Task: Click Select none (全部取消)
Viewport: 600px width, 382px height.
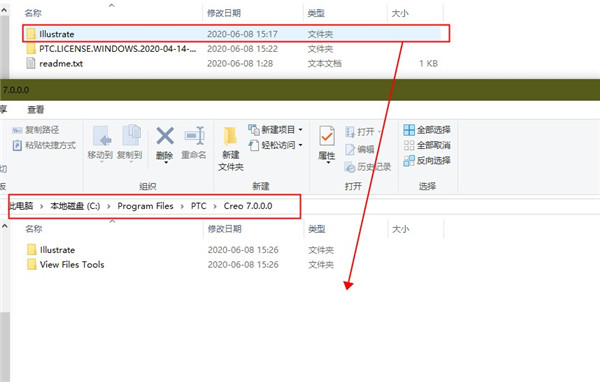Action: coord(427,145)
